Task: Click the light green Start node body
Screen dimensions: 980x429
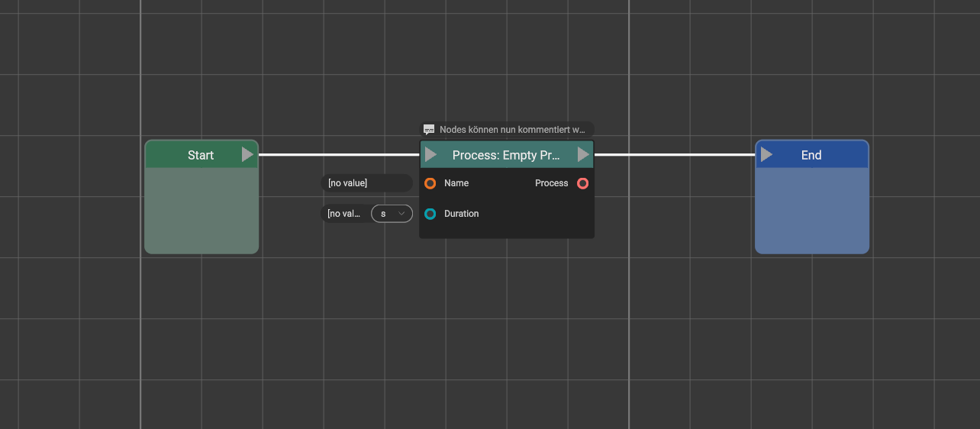Action: (x=201, y=210)
